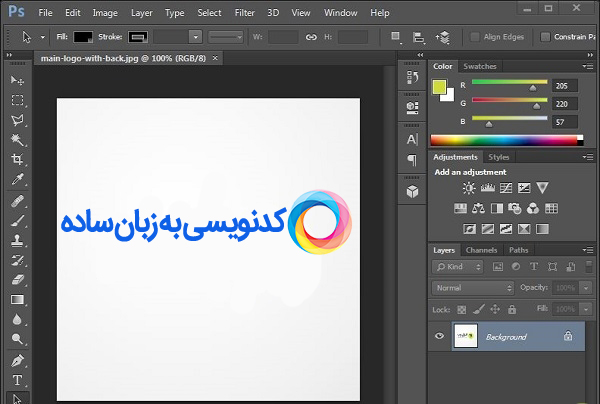Open the layer Fill dropdown arrow

(x=586, y=309)
